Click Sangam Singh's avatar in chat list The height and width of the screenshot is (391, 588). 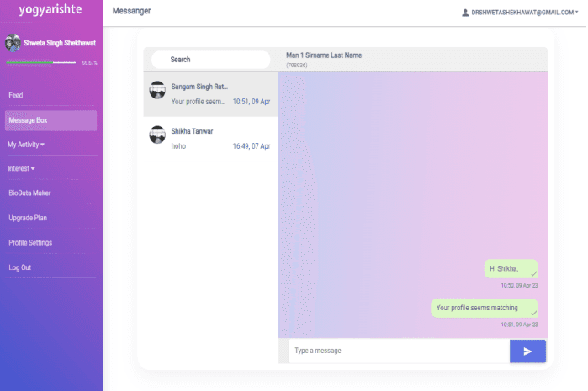(157, 90)
